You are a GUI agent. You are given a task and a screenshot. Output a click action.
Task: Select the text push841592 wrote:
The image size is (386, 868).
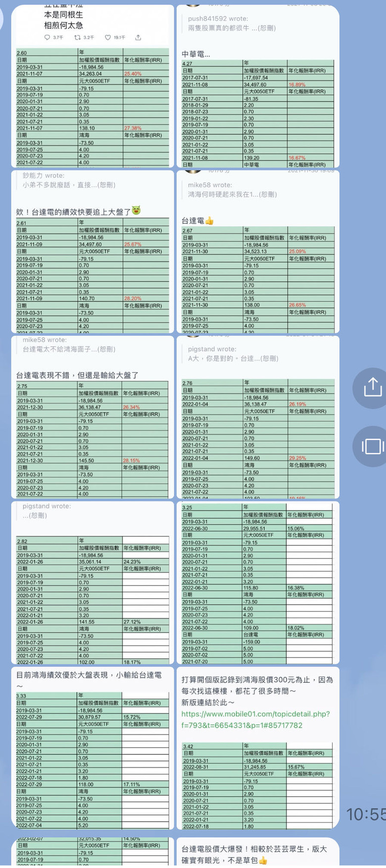pos(218,18)
